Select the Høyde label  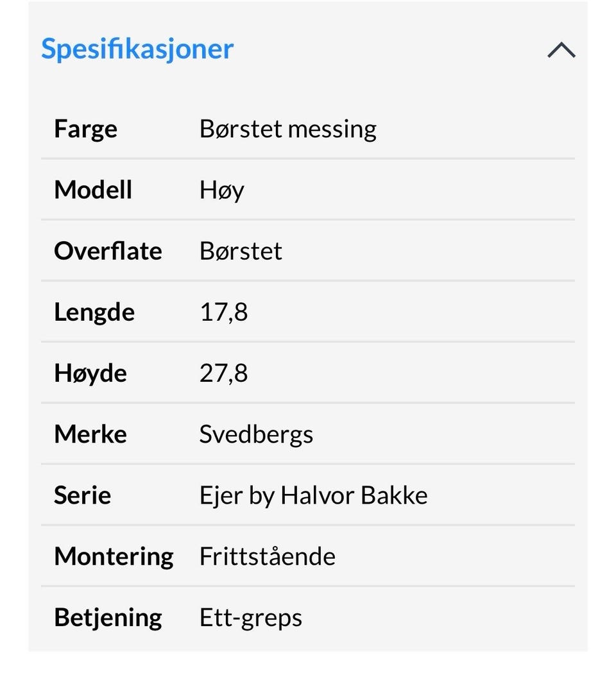(x=90, y=373)
